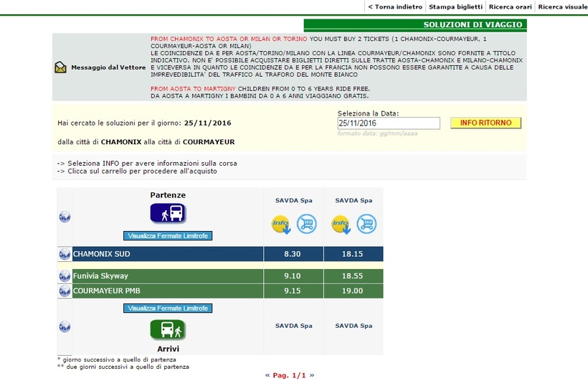588x386 pixels.
Task: Add 18.15 trip via shopping cart icon
Action: point(366,225)
